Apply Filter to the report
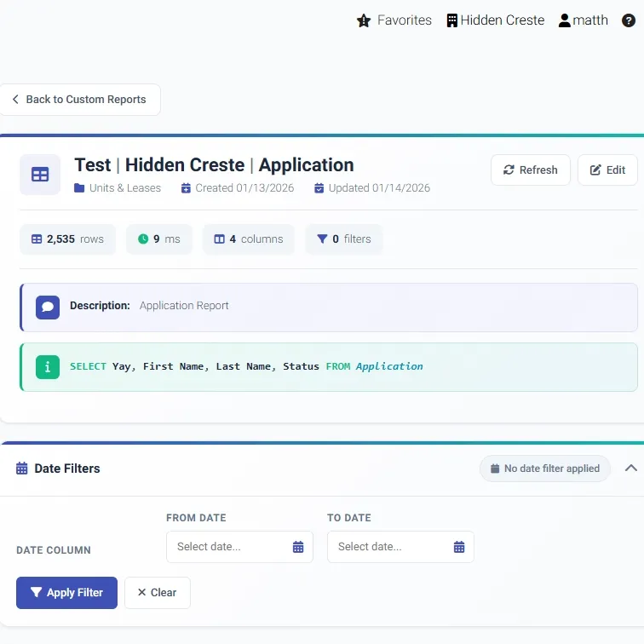This screenshot has height=644, width=644. [67, 593]
